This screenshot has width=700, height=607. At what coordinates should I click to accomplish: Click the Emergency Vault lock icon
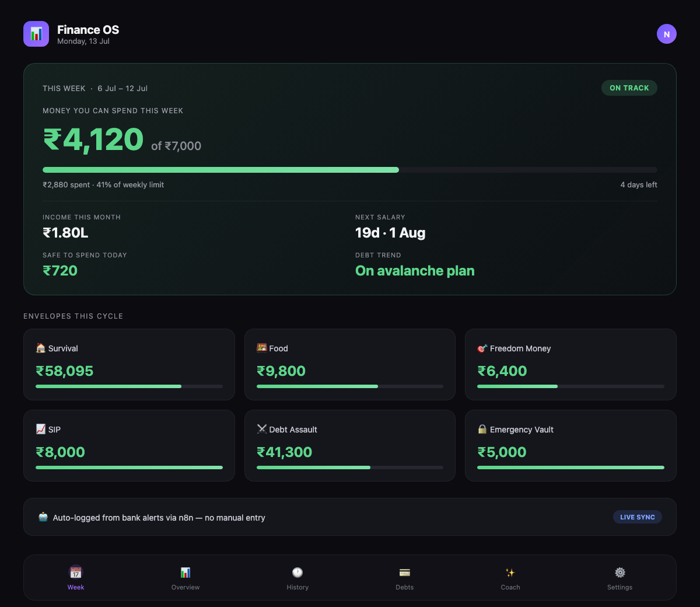(x=482, y=429)
